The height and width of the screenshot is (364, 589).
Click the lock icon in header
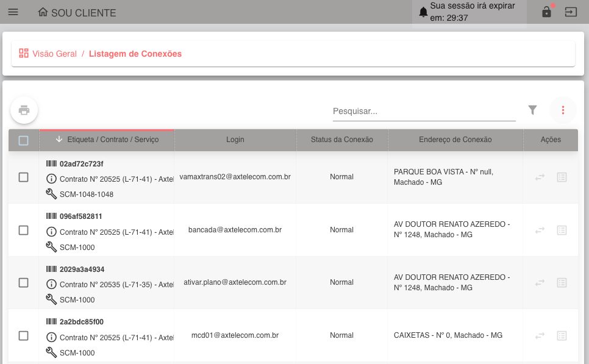(546, 12)
